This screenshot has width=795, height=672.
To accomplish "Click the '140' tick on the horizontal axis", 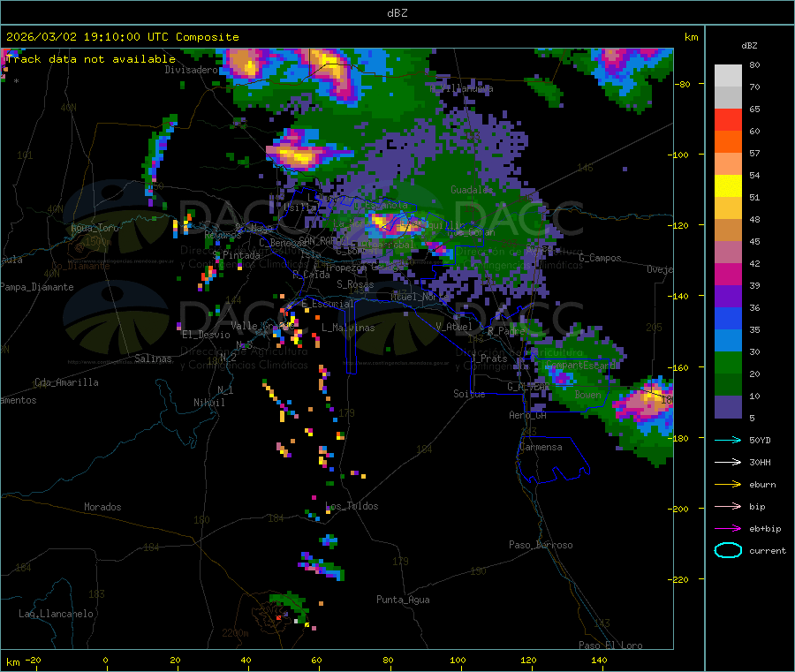I will click(599, 660).
